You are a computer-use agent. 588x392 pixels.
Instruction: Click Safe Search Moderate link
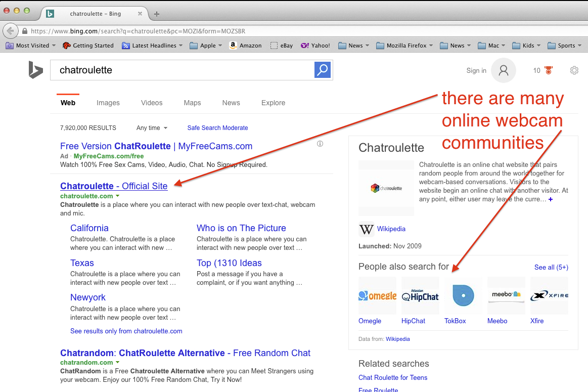coord(217,128)
